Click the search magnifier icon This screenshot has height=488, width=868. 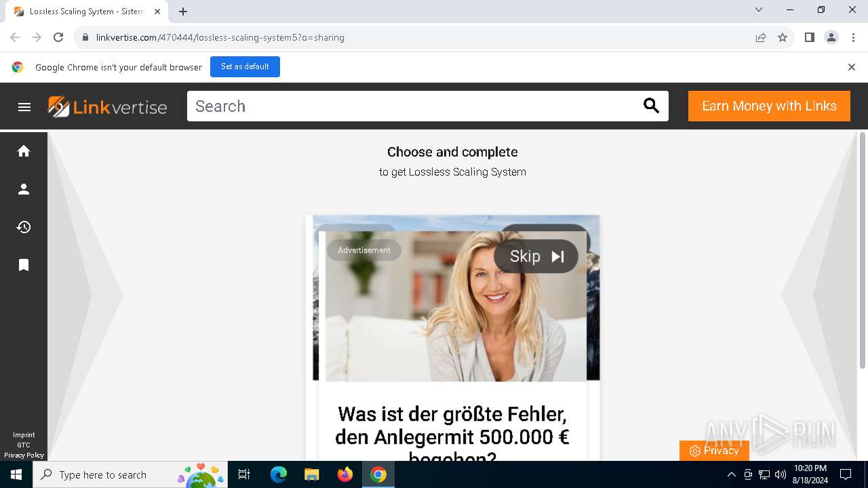coord(651,106)
